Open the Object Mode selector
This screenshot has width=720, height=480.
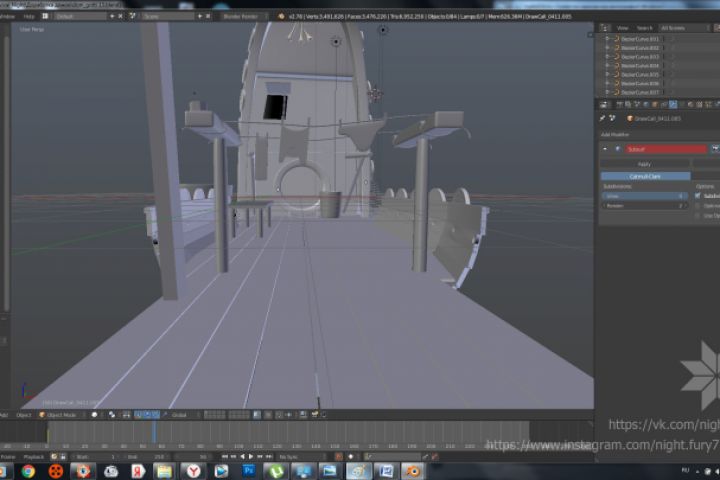click(61, 415)
